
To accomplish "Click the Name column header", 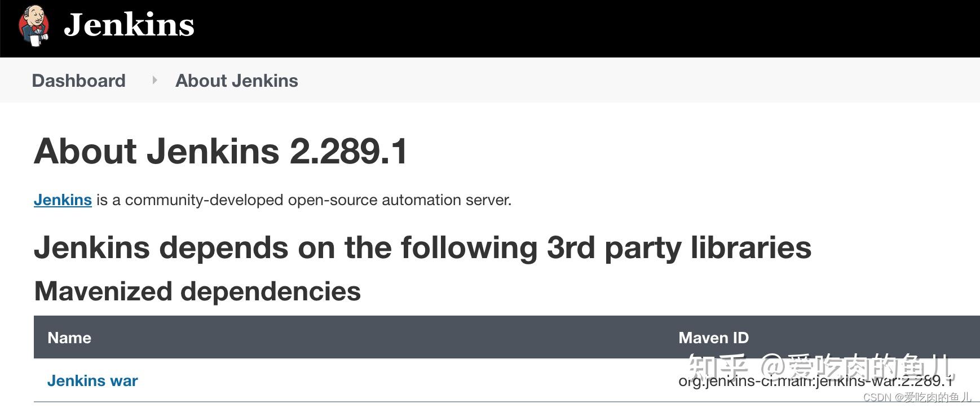I will pos(69,337).
